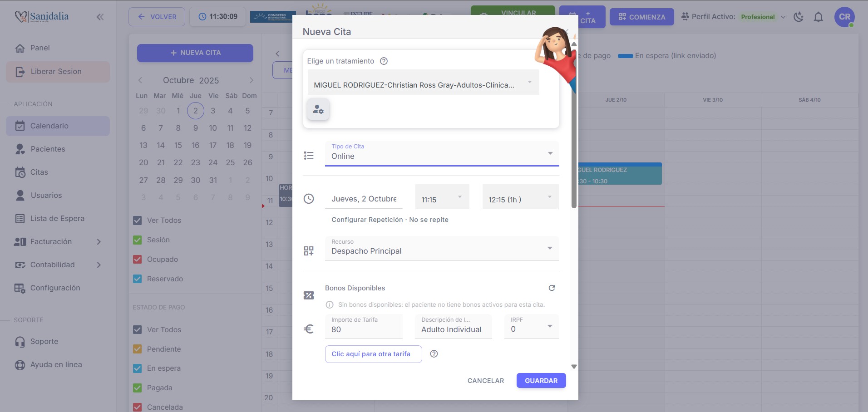
Task: Uncheck the Sesión checkbox
Action: coord(138,240)
